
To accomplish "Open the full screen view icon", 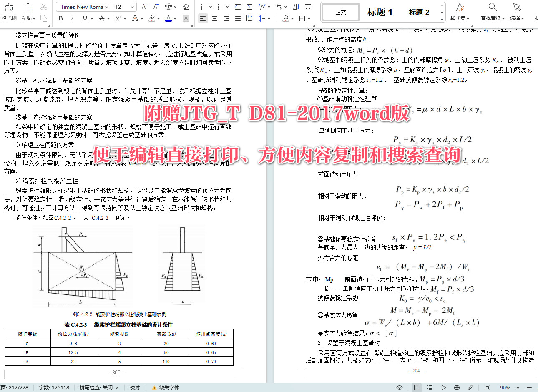I will click(x=487, y=387).
